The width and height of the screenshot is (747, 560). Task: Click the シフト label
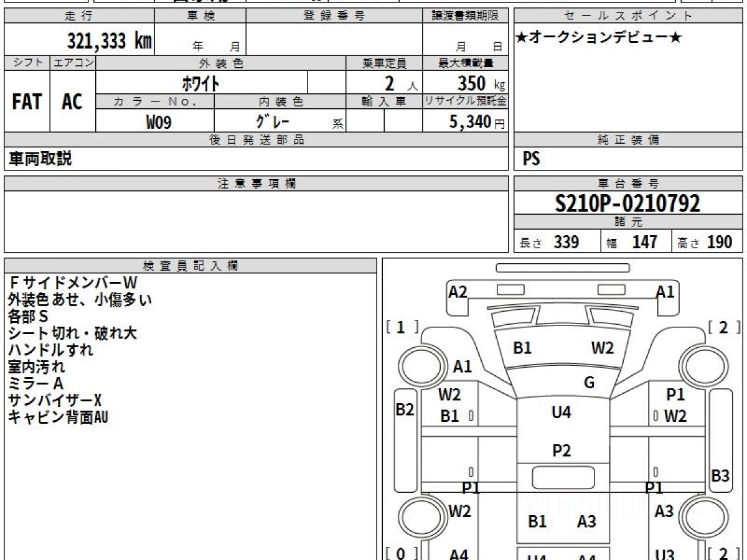pyautogui.click(x=27, y=63)
